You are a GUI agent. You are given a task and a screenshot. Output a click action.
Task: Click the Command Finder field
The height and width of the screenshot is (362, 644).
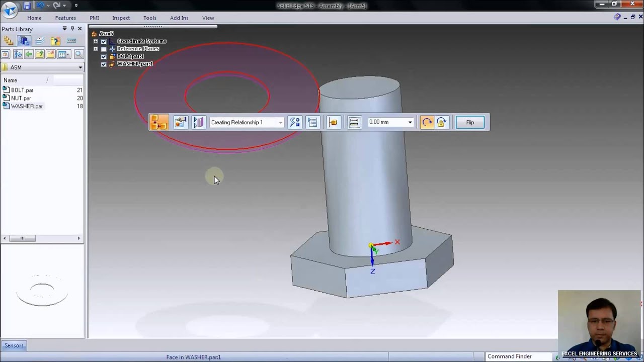(518, 356)
